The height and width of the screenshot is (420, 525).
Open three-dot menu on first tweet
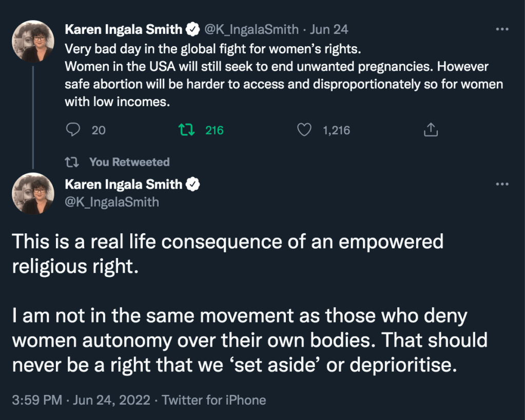[x=501, y=30]
